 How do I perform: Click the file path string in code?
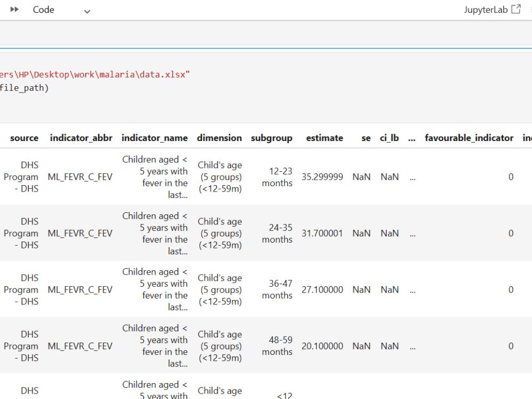point(95,74)
